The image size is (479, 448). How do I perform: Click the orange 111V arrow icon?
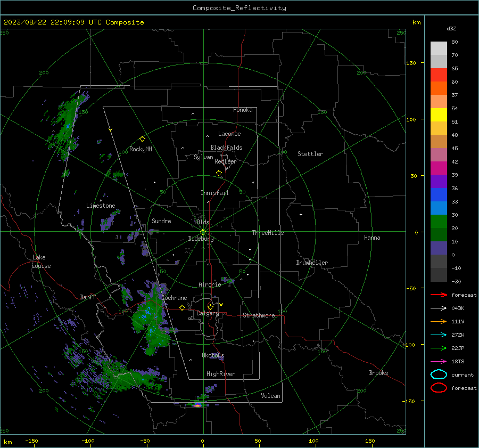click(439, 321)
